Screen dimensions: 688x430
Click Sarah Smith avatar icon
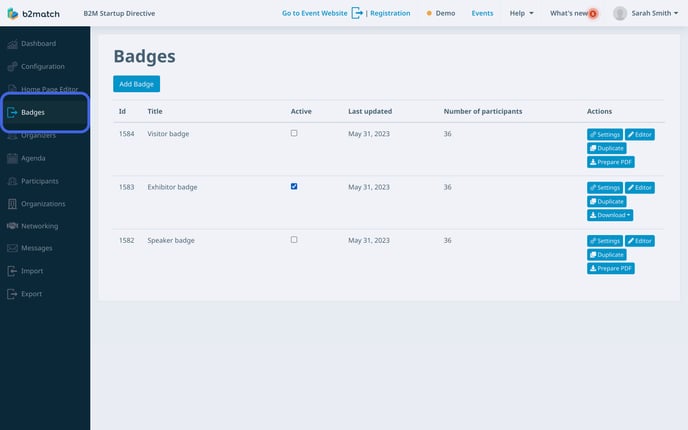[x=620, y=13]
